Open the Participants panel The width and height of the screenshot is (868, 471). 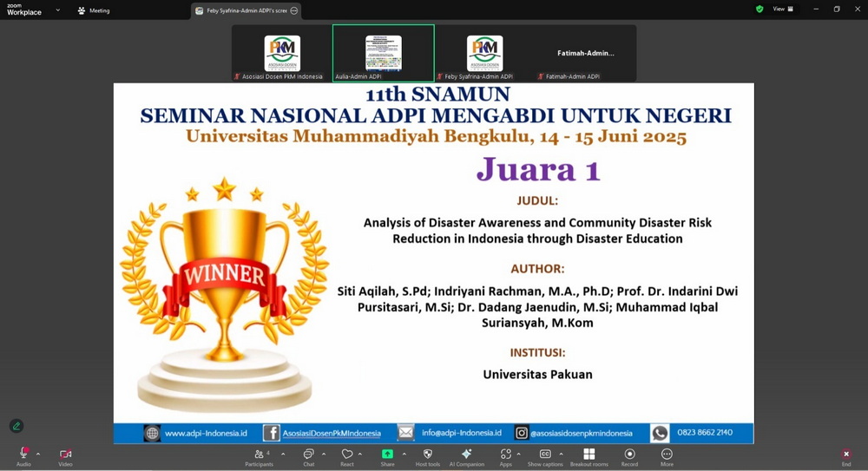click(259, 456)
